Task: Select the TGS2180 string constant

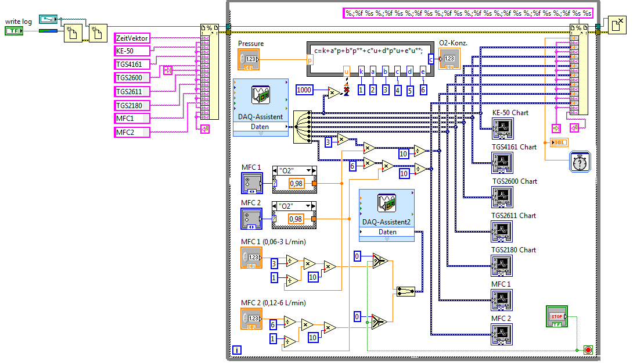Action: pos(132,105)
